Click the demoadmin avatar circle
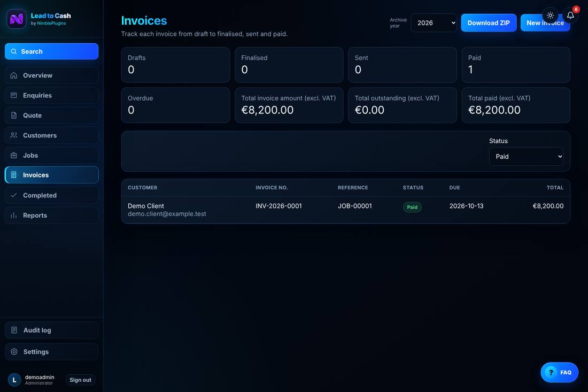The image size is (588, 392). point(14,380)
